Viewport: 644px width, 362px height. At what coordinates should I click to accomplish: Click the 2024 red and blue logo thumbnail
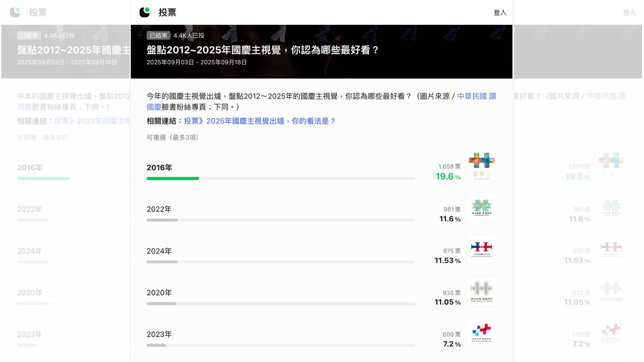[481, 249]
